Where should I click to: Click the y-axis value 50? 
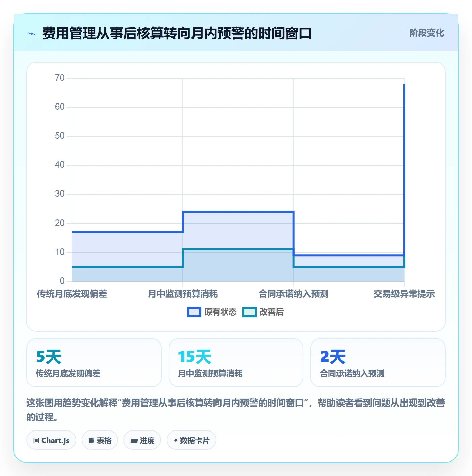[x=60, y=136]
